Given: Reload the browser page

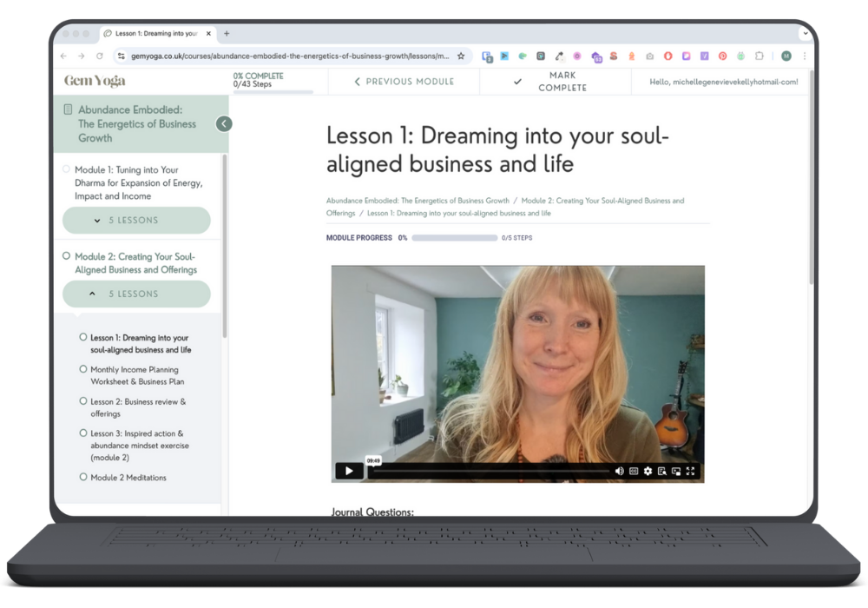Looking at the screenshot, I should [x=100, y=56].
